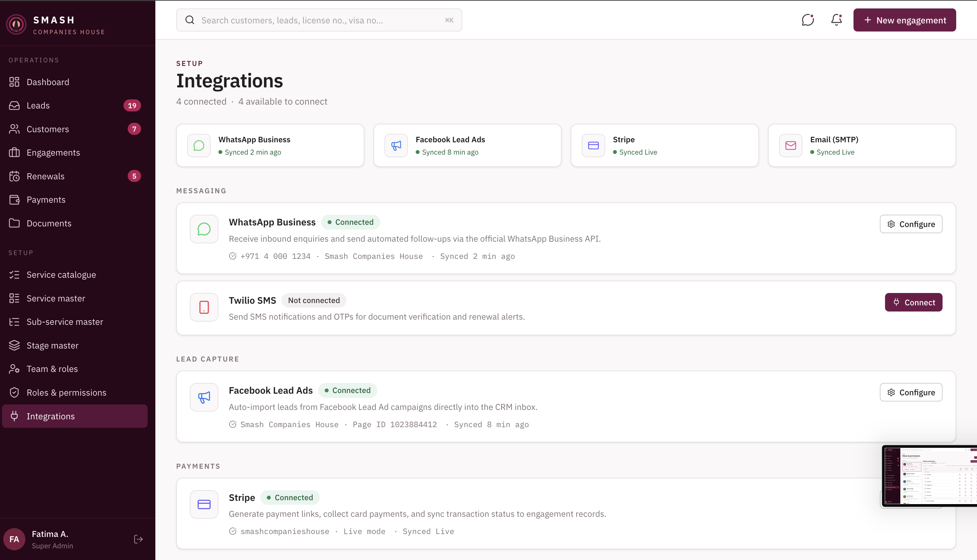Connect the Twilio SMS integration
This screenshot has width=977, height=560.
pyautogui.click(x=914, y=302)
